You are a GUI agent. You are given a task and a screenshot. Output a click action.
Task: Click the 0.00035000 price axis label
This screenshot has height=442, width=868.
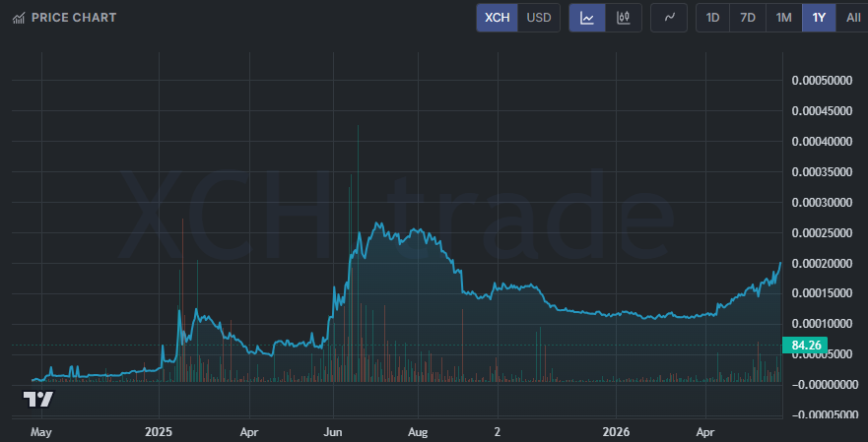(x=822, y=172)
